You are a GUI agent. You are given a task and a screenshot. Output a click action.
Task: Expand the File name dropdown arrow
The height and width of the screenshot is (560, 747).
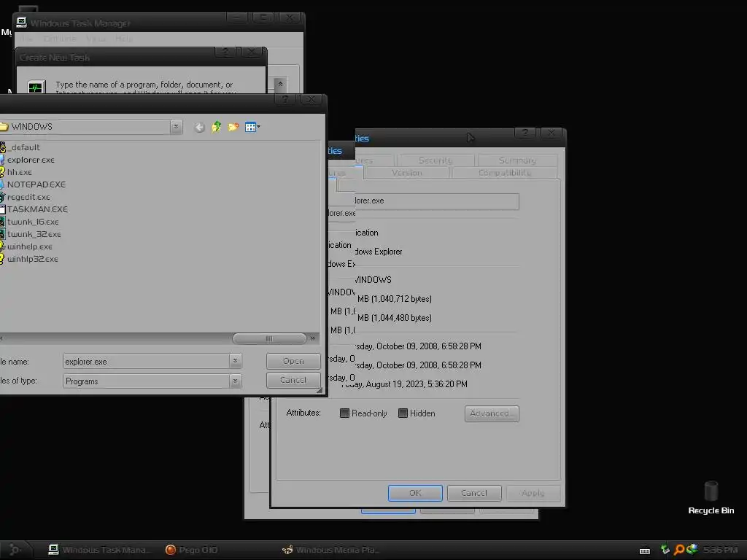(x=235, y=361)
